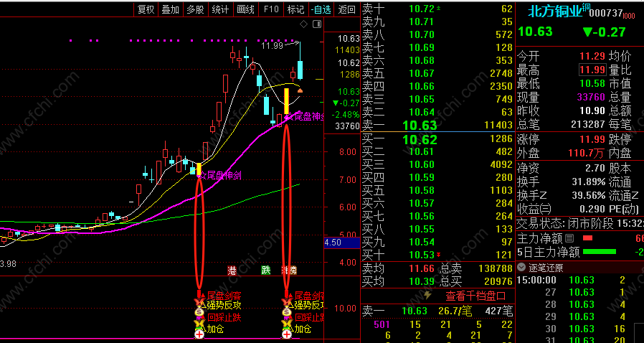Image resolution: width=644 pixels, height=343 pixels.
Task: Click the orange triangle marker on the chart
Action: point(300,91)
